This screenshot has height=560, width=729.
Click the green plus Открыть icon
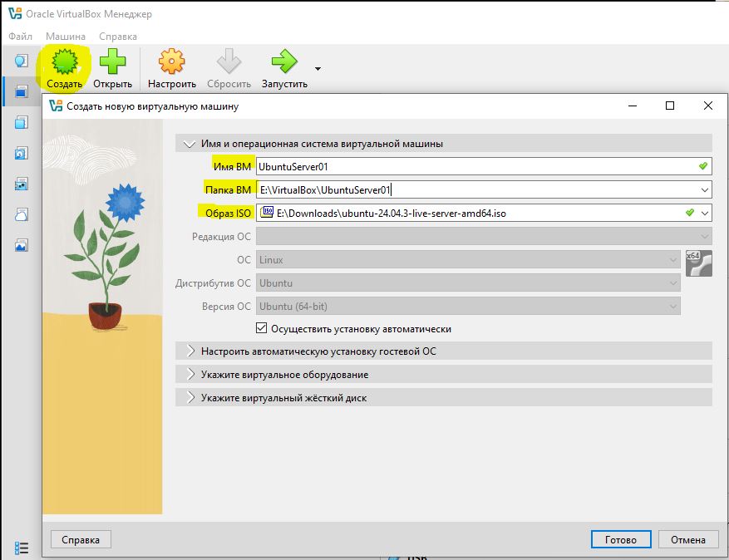(112, 62)
